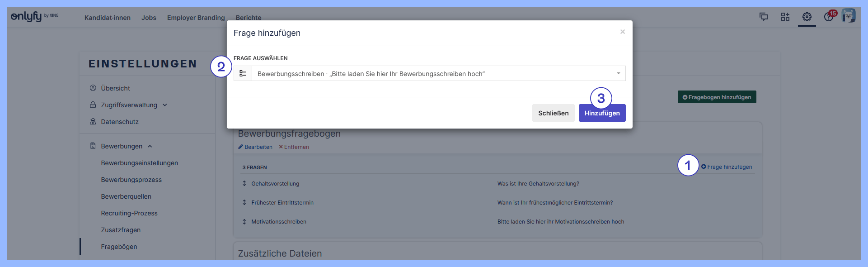Open notifications icon with red badge
The width and height of the screenshot is (868, 267).
pos(829,17)
